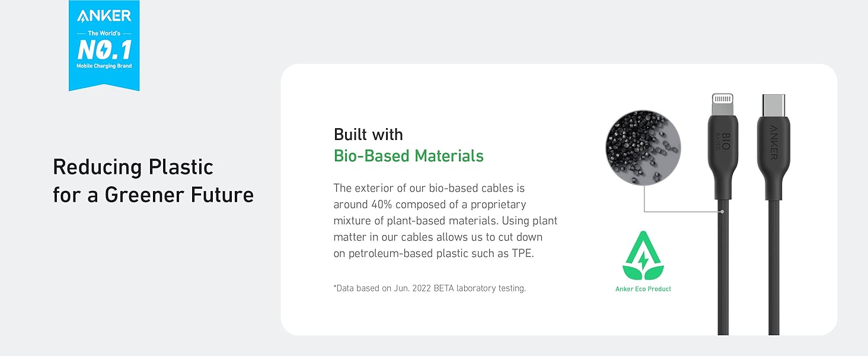Image resolution: width=868 pixels, height=356 pixels.
Task: Click the Reducing Plastic headline
Action: pos(133,167)
